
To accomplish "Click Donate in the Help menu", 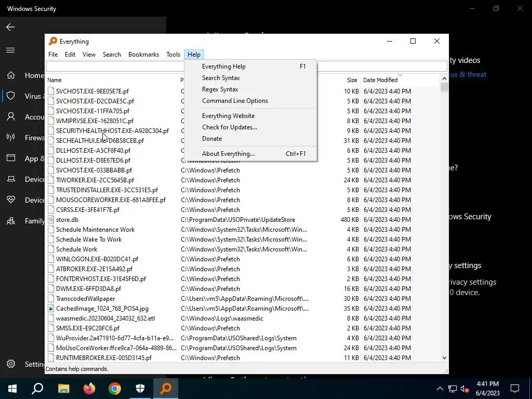I will point(251,138).
